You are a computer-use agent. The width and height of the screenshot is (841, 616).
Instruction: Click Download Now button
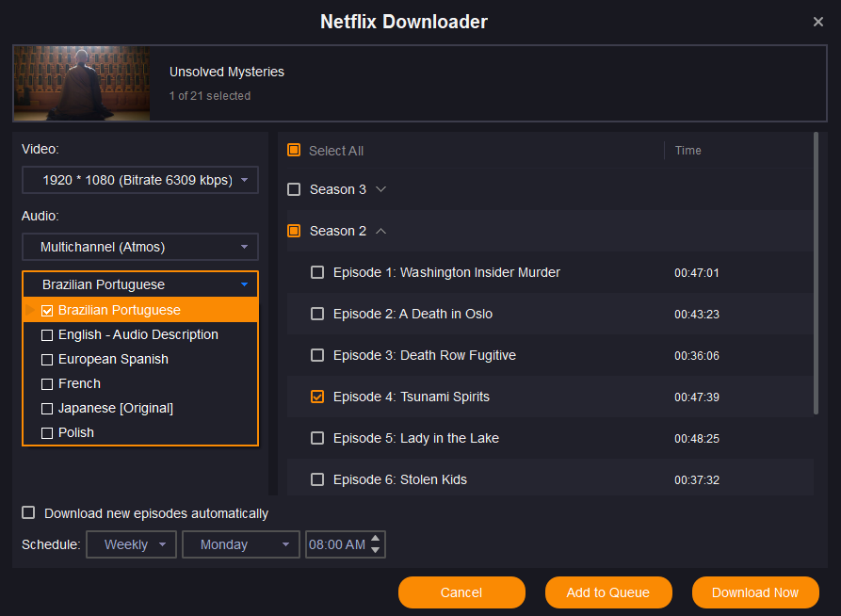pyautogui.click(x=755, y=592)
